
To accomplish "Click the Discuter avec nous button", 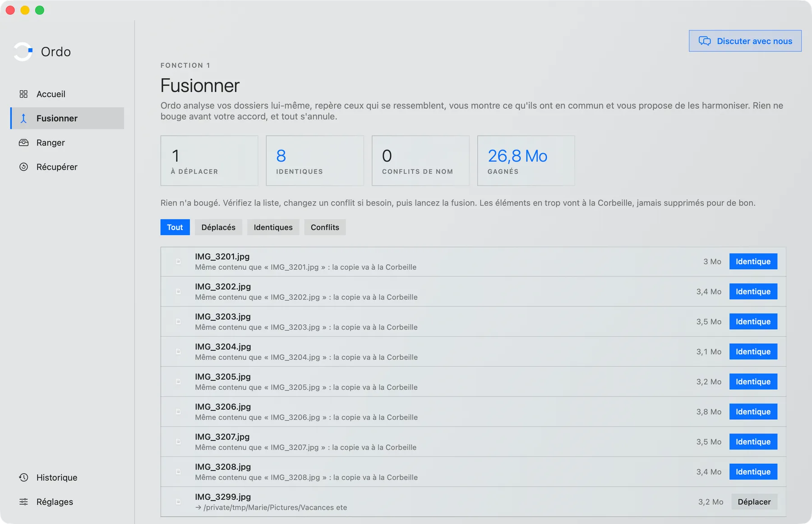I will [x=745, y=41].
